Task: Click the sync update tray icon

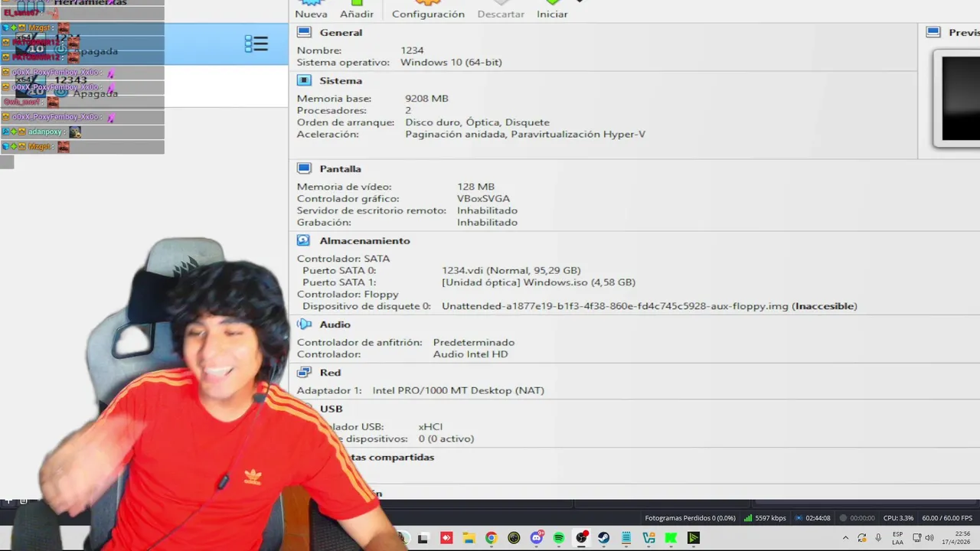Action: (861, 538)
